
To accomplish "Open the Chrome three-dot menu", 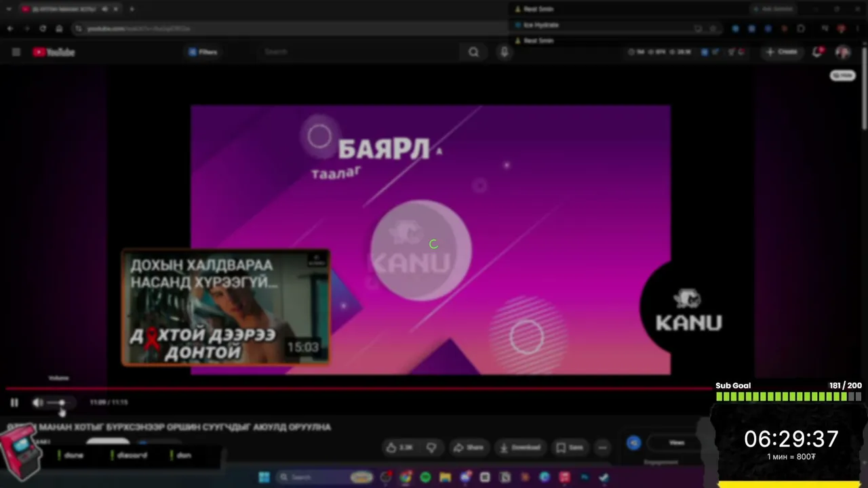I will [859, 28].
